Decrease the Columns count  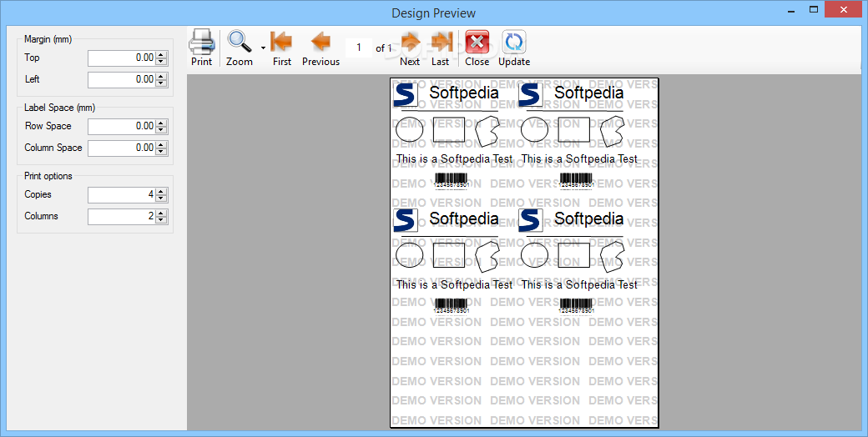161,220
